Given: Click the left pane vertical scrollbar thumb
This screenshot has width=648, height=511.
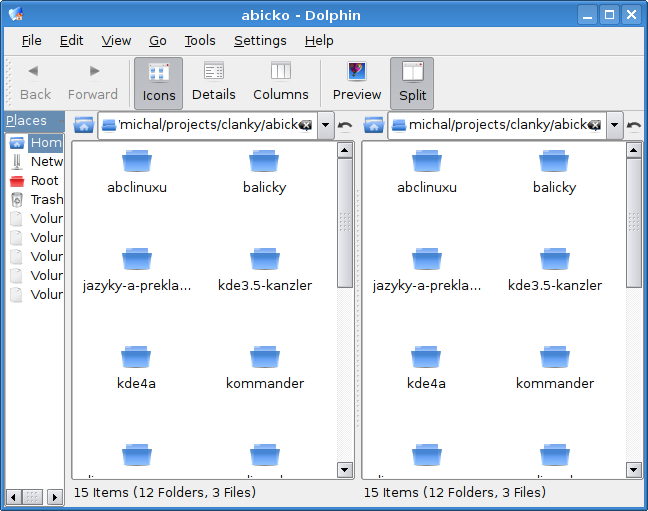Looking at the screenshot, I should pyautogui.click(x=345, y=223).
